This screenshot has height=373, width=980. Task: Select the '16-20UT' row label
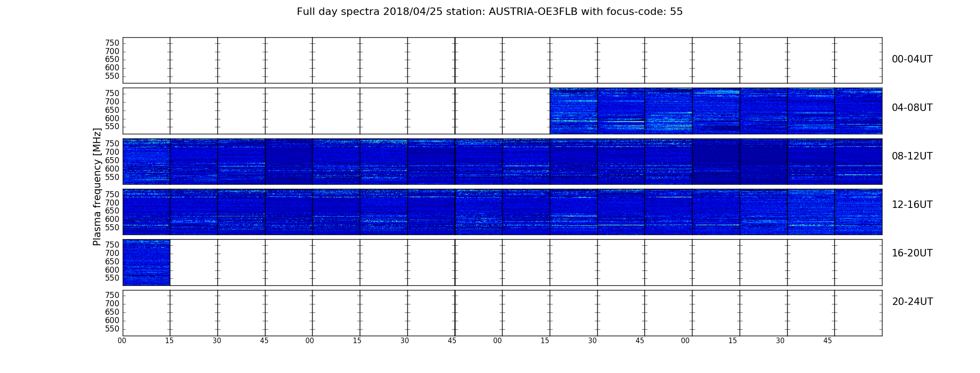click(912, 253)
